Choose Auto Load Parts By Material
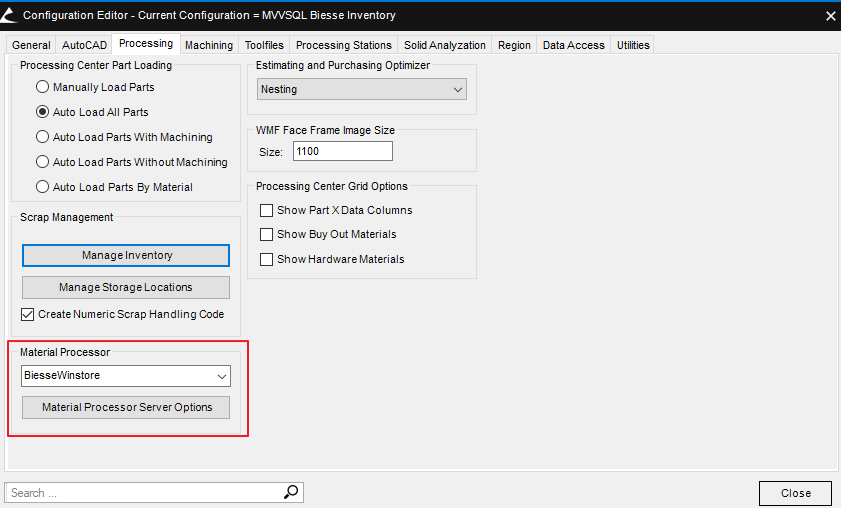The width and height of the screenshot is (841, 508). tap(43, 187)
